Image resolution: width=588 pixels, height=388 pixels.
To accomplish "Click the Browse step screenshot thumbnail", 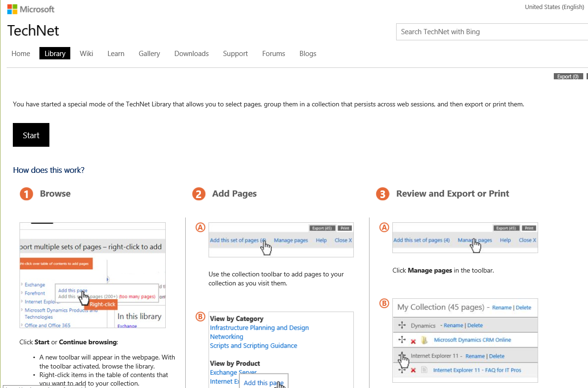I will [93, 275].
